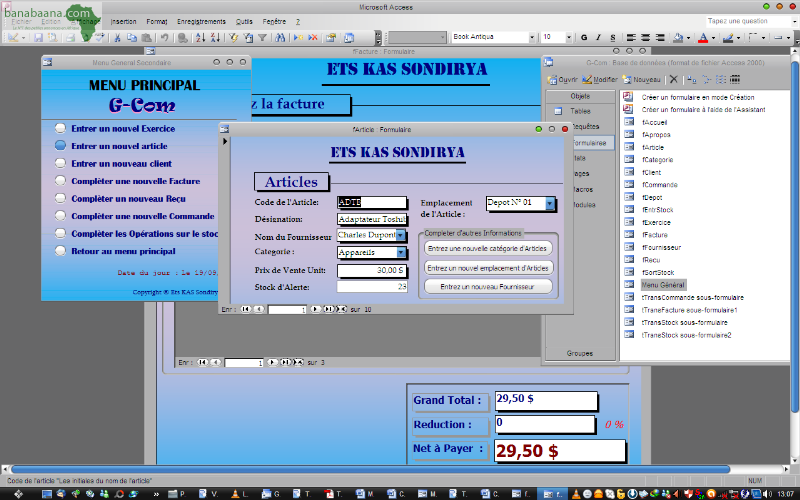
Task: Sort descending with the Z-A icon
Action: point(215,37)
